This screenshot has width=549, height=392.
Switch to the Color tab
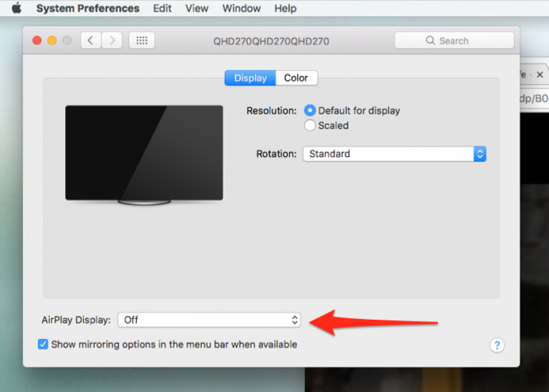click(296, 77)
